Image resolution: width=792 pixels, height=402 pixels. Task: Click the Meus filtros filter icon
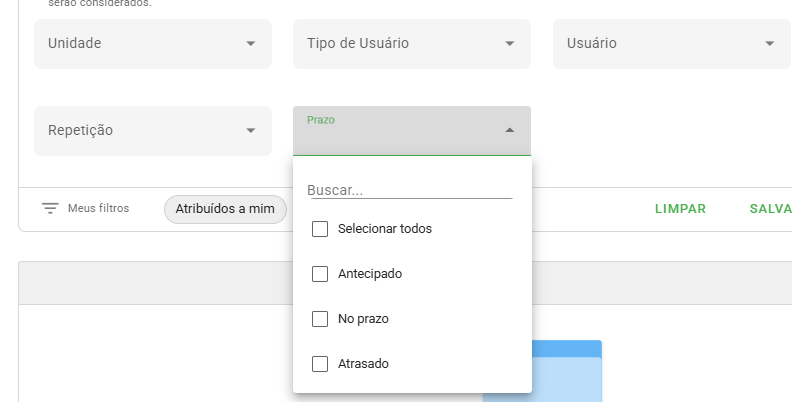tap(50, 208)
